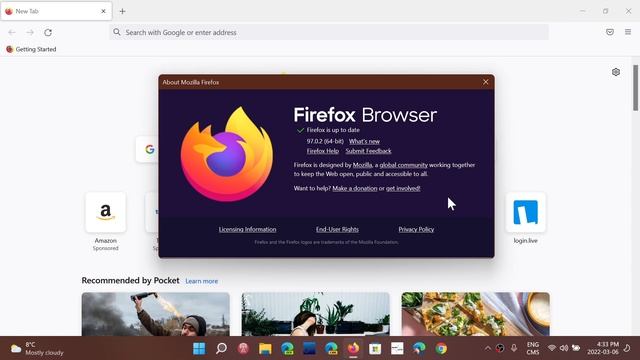Screen dimensions: 640x360
Task: Launch Google Chrome from taskbar
Action: tap(441, 349)
